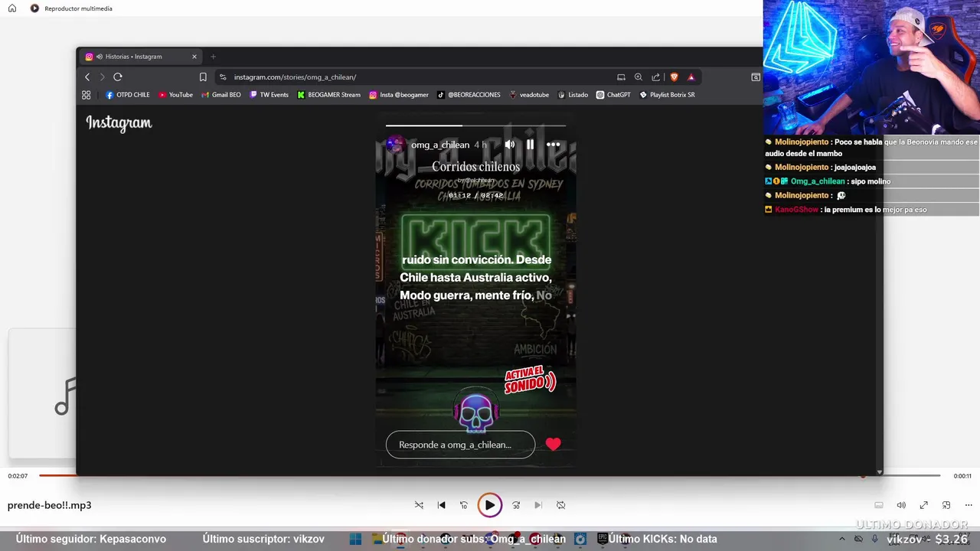Open the veadotube bookmark

pyautogui.click(x=529, y=95)
